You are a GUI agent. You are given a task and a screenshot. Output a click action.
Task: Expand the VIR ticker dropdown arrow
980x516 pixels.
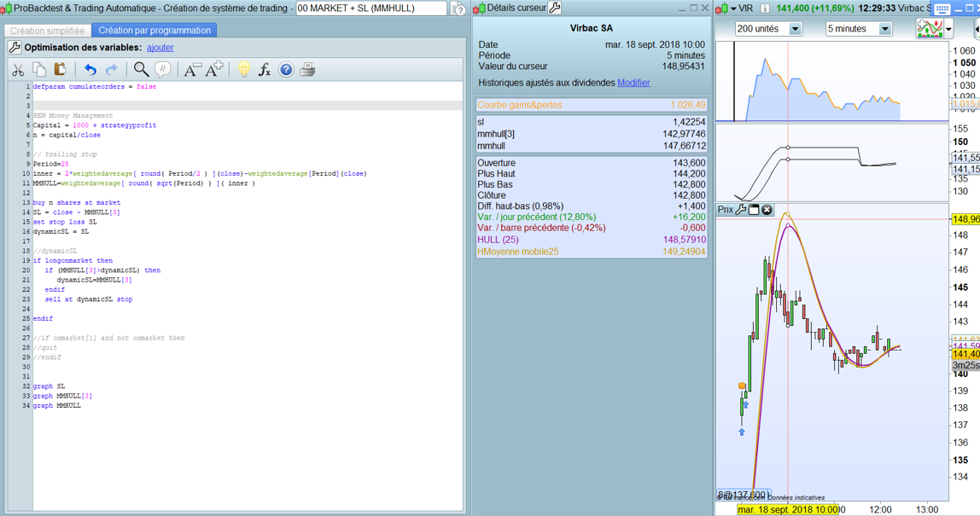click(x=732, y=9)
